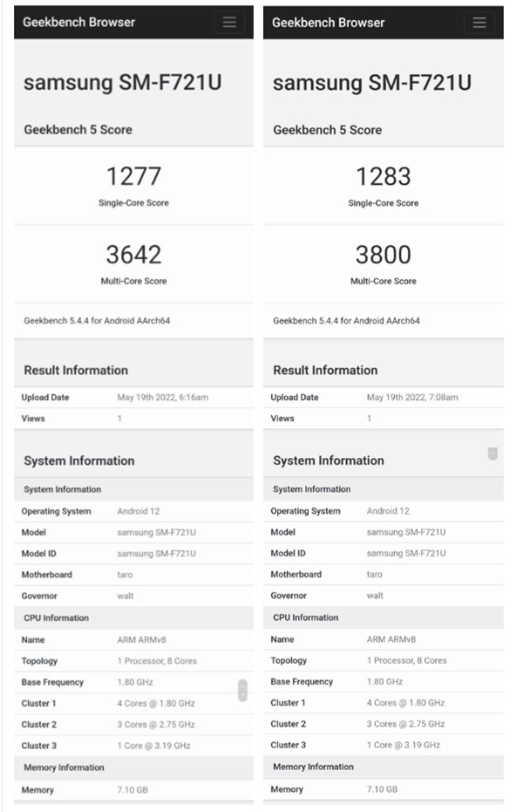Open the hamburger menu in right Geekbench panel
523x812 pixels.
coord(479,23)
